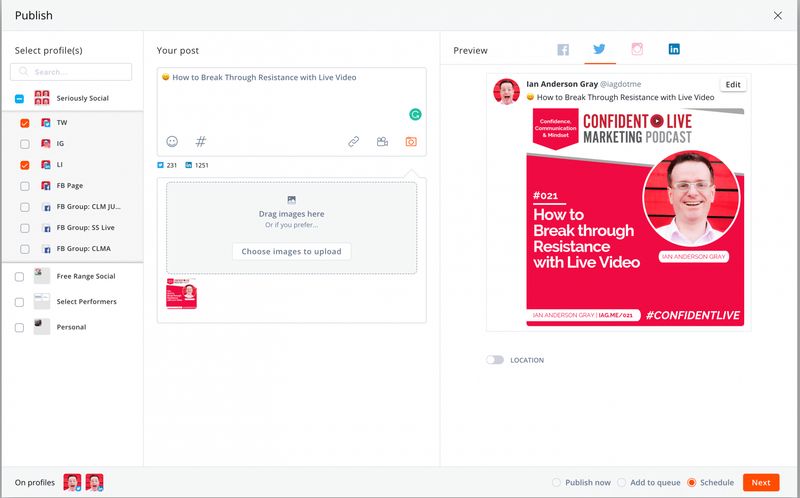800x498 pixels.
Task: Select the Twitter preview tab
Action: pyautogui.click(x=599, y=49)
